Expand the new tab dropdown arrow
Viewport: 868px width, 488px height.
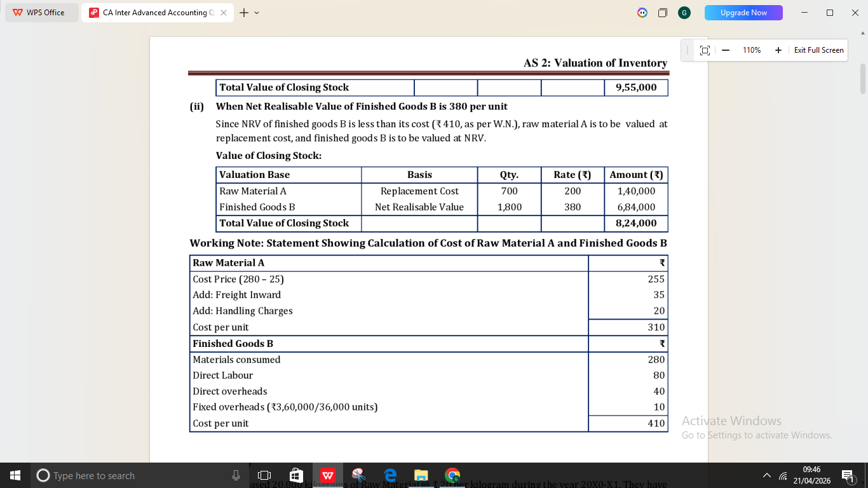(257, 13)
